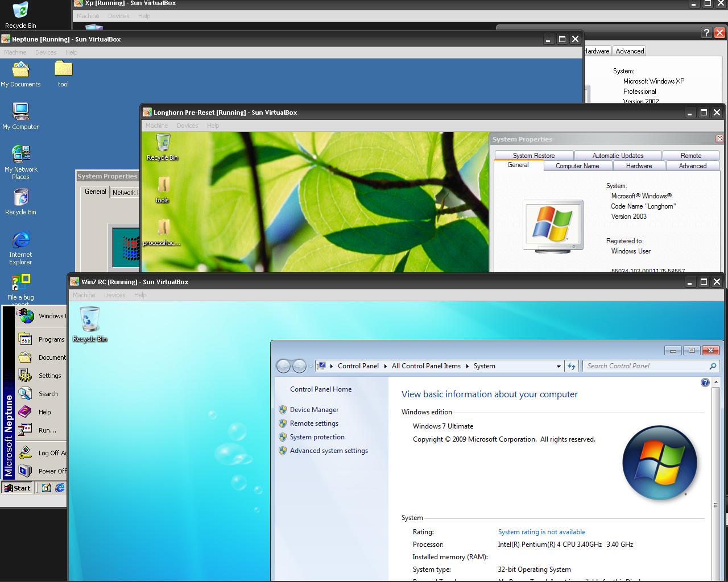Expand the arrow before "Control Panel" breadcrumb

(332, 366)
